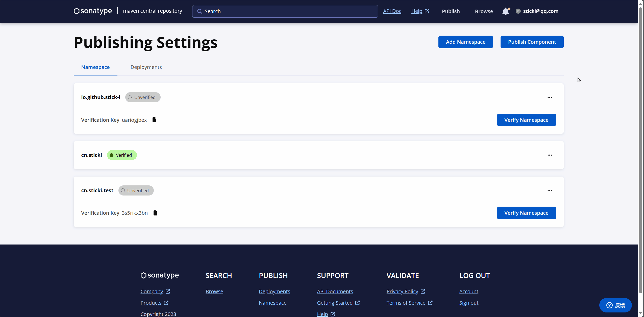Click the user avatar icon
644x317 pixels.
(x=518, y=11)
